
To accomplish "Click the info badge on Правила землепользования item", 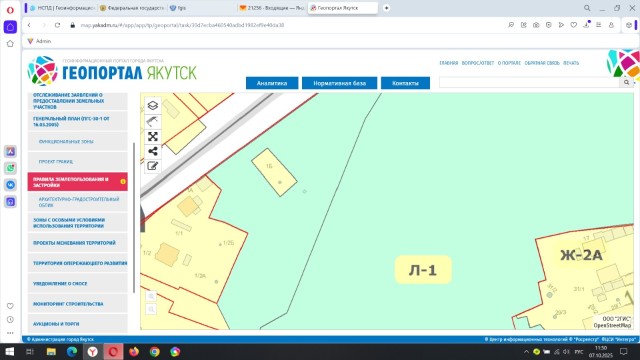I will (123, 182).
